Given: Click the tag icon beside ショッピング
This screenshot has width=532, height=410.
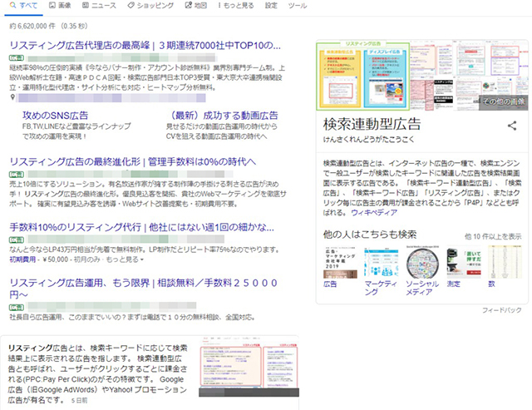Looking at the screenshot, I should click(131, 5).
